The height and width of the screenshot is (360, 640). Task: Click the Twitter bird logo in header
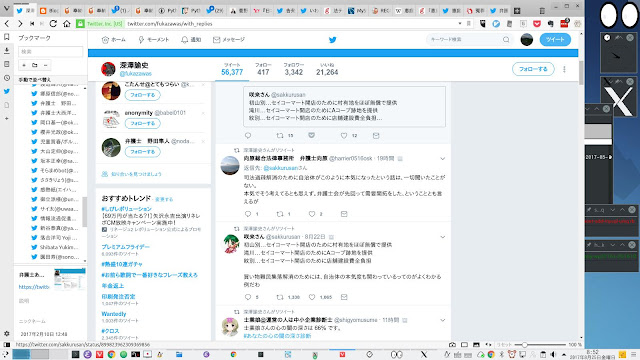pyautogui.click(x=333, y=40)
